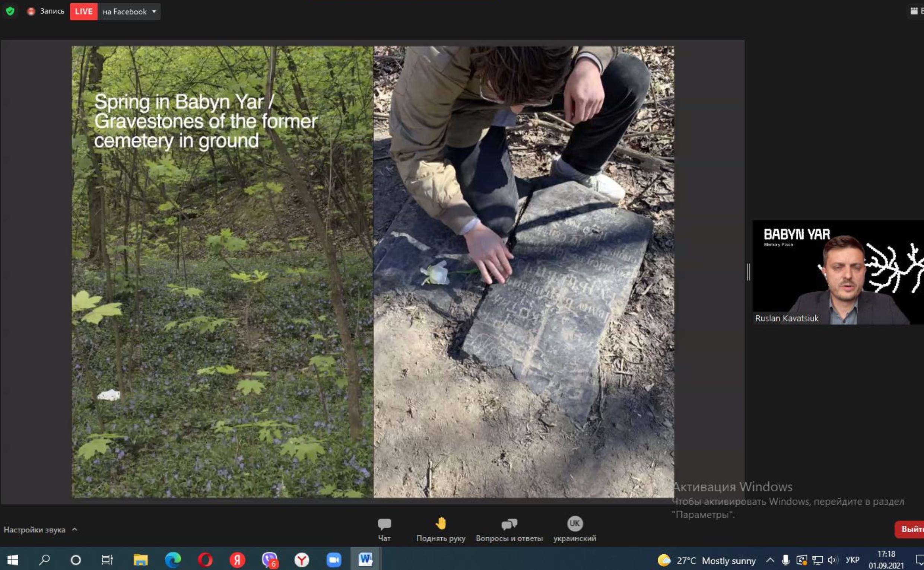Screen dimensions: 924x570
Task: Open the Windows Start menu
Action: (12, 560)
